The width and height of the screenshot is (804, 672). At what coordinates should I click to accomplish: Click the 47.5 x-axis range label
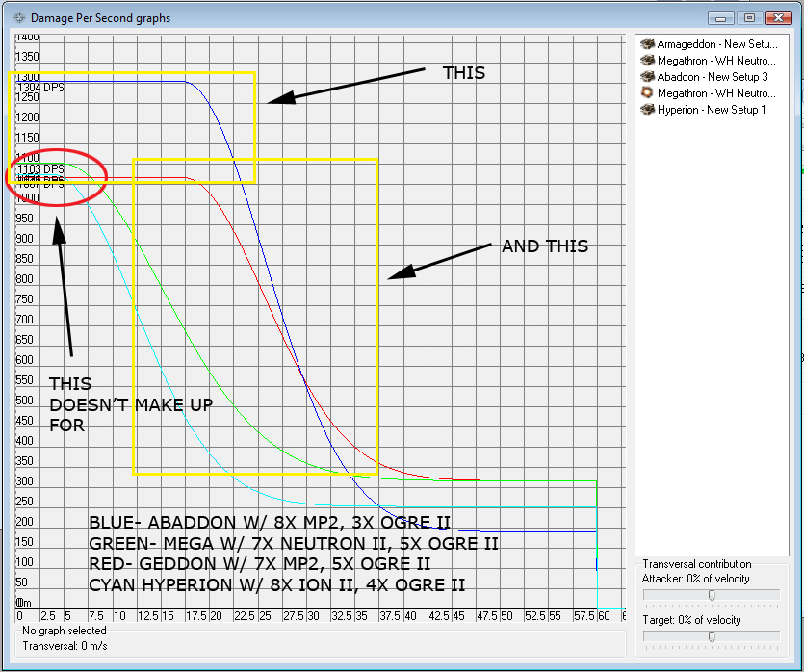[487, 616]
